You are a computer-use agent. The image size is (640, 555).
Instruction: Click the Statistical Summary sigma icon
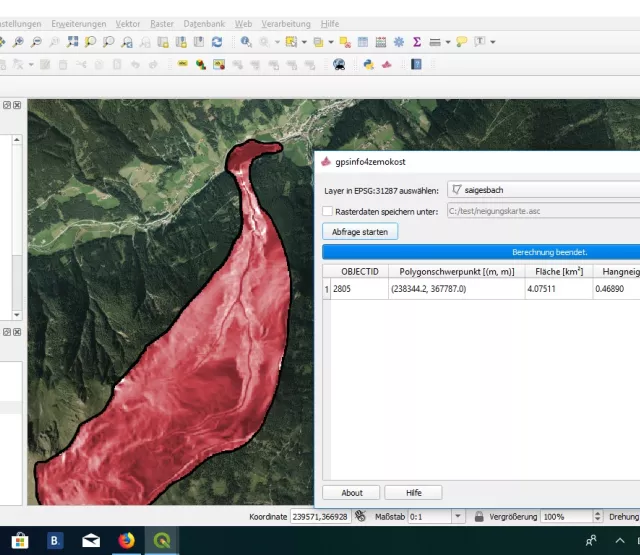415,42
